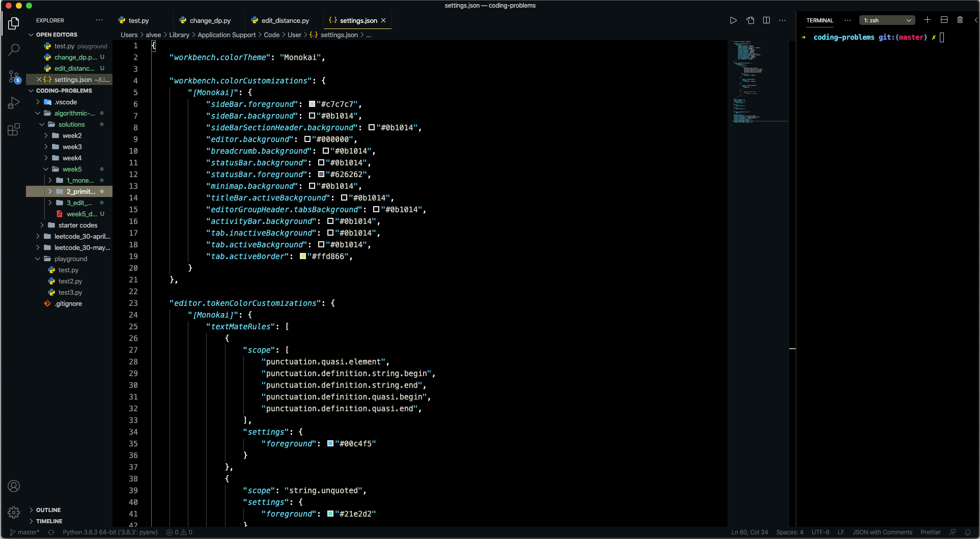Image resolution: width=980 pixels, height=539 pixels.
Task: Open Source Control showing 5 pending changes
Action: click(x=14, y=76)
